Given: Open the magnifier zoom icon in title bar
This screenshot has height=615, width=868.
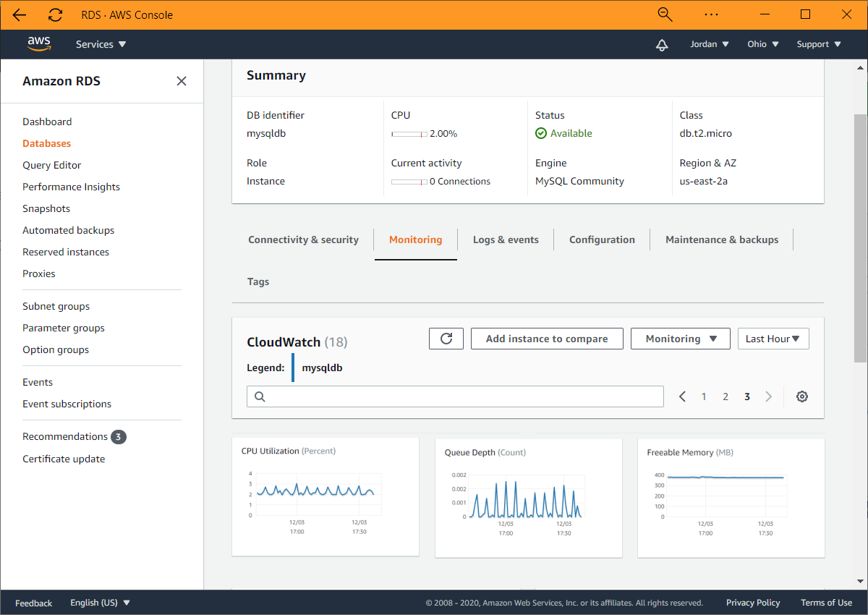Looking at the screenshot, I should click(665, 14).
